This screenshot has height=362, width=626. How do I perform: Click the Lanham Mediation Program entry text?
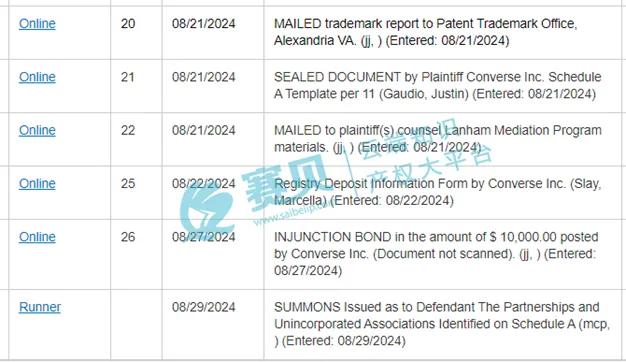point(438,138)
